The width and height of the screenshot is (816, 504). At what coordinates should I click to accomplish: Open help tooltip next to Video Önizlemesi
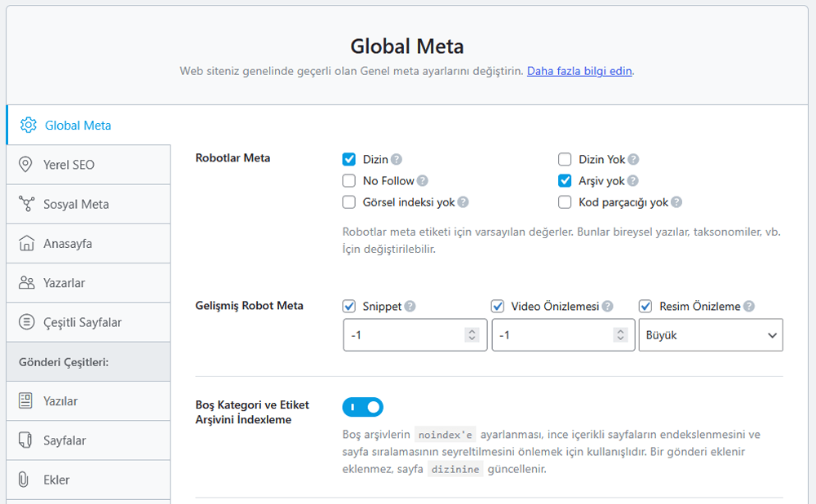point(607,306)
